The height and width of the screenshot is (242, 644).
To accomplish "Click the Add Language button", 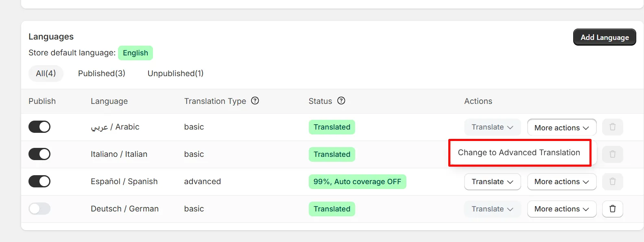I will [x=605, y=37].
